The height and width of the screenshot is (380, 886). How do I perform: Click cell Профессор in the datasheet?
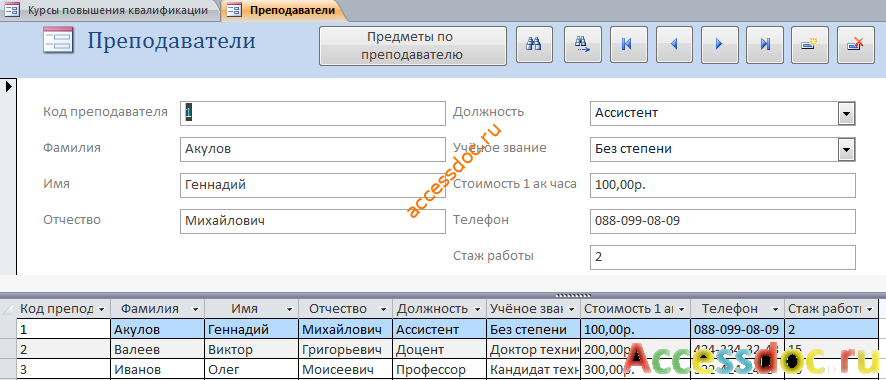439,370
